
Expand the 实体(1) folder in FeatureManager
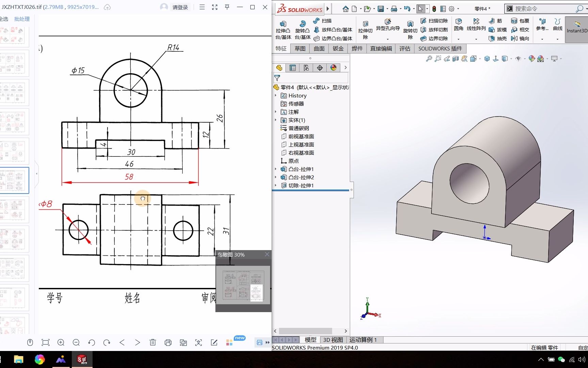click(x=276, y=120)
